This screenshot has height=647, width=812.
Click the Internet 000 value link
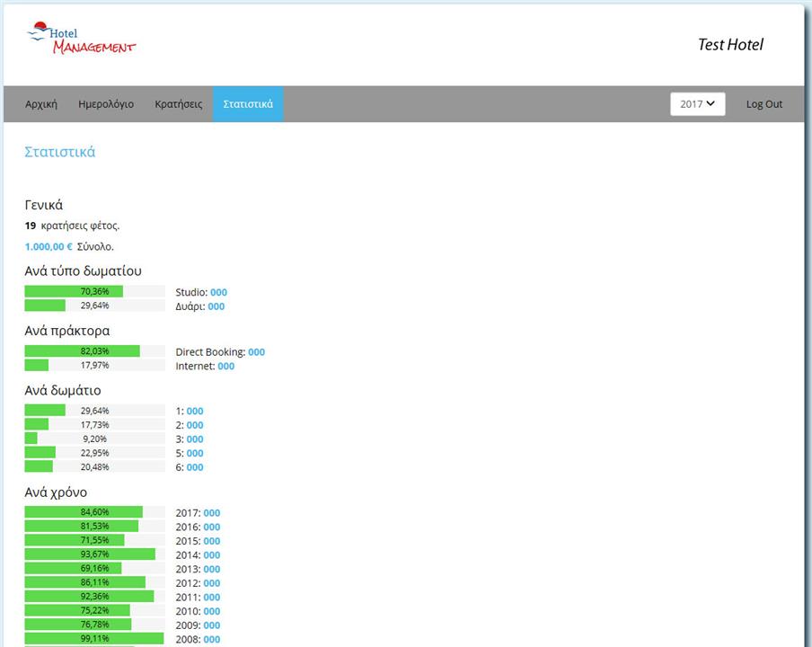pyautogui.click(x=225, y=367)
